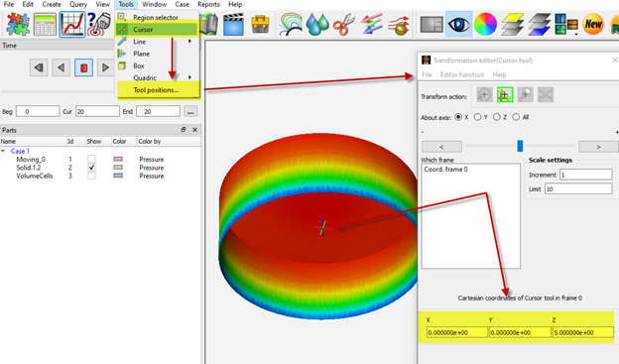
Task: Click the fourth grayed transform action icon
Action: pyautogui.click(x=546, y=95)
